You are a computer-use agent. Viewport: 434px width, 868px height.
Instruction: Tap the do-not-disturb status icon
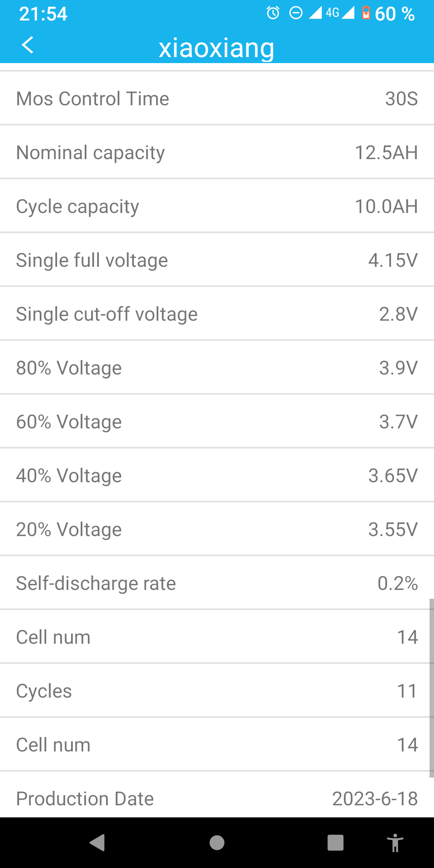(296, 13)
